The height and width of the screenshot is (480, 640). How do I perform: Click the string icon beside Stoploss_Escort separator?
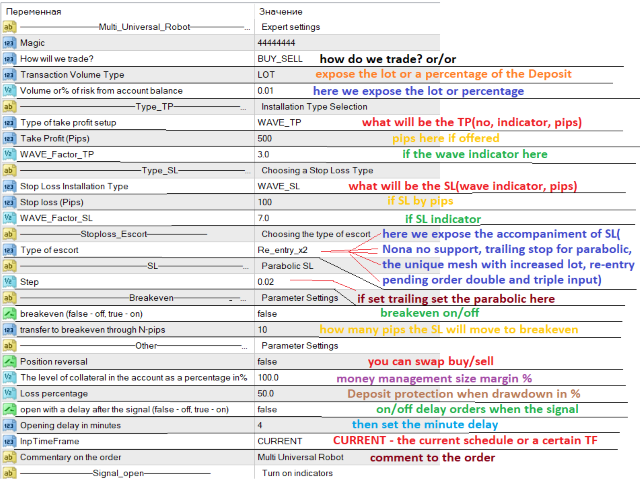click(x=9, y=234)
